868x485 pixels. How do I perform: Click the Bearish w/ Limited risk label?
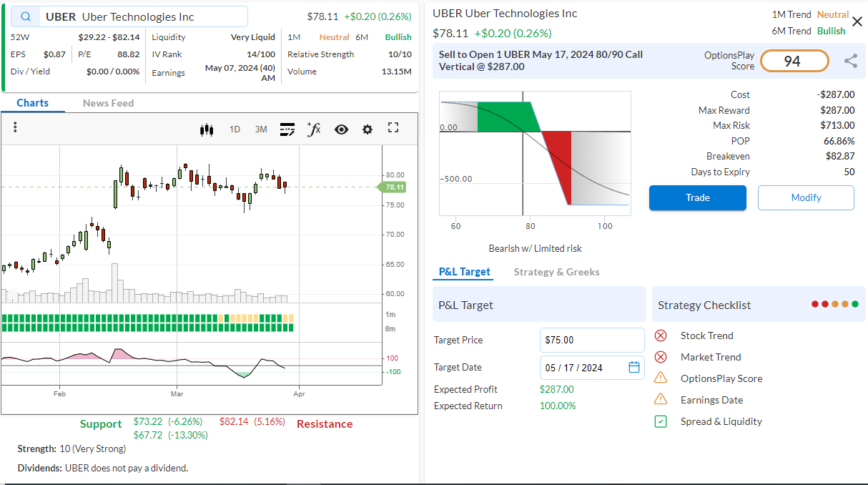(535, 248)
